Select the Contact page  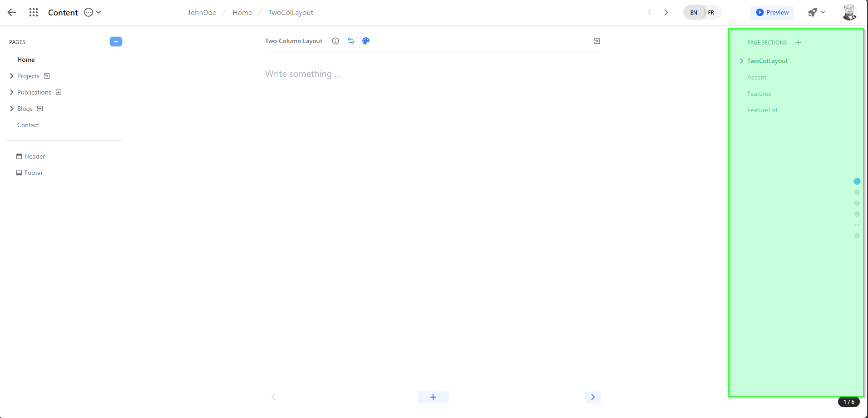(28, 125)
